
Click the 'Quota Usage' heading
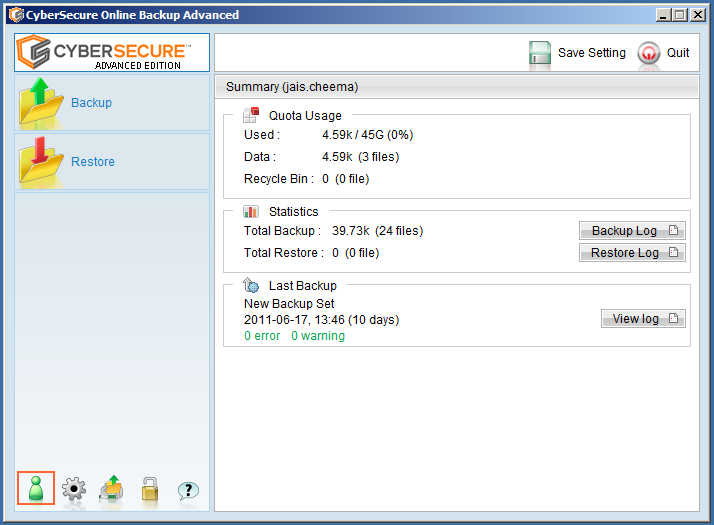[305, 116]
